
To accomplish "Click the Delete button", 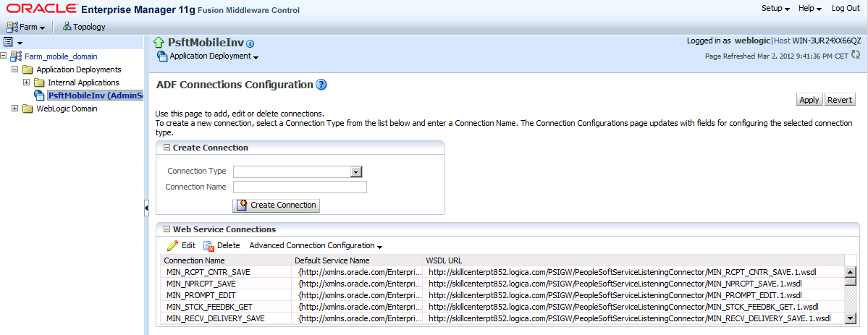I will click(x=222, y=245).
